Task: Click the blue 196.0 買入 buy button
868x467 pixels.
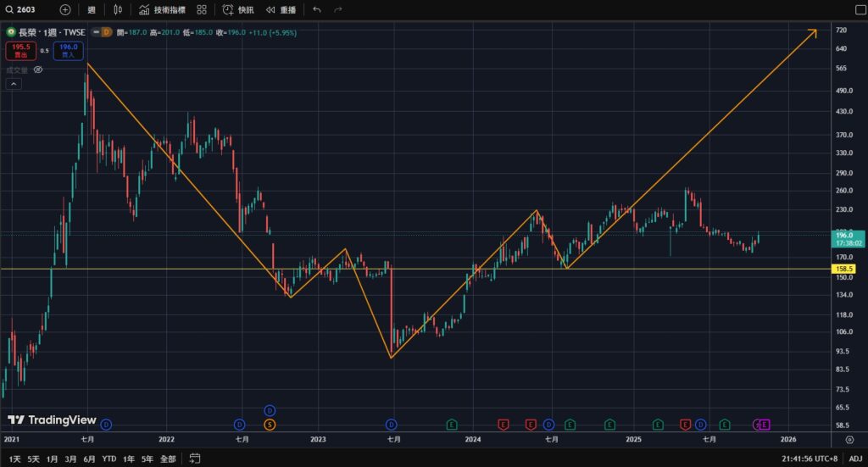Action: (x=69, y=51)
